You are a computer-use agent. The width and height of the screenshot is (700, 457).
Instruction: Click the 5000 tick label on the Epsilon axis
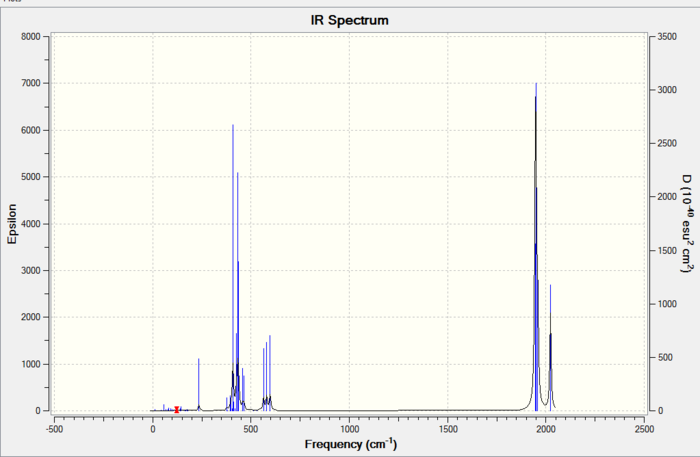[x=31, y=177]
